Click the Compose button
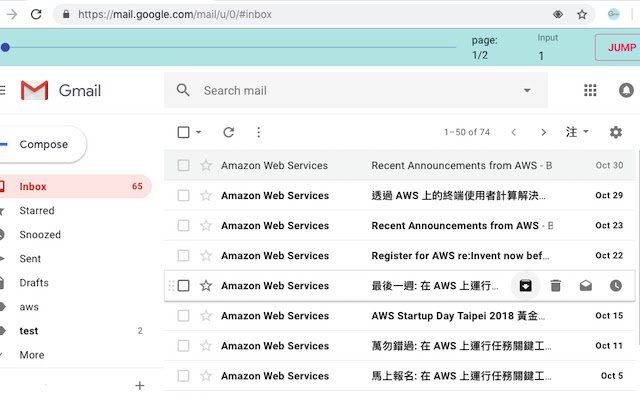The height and width of the screenshot is (400, 640). (43, 144)
